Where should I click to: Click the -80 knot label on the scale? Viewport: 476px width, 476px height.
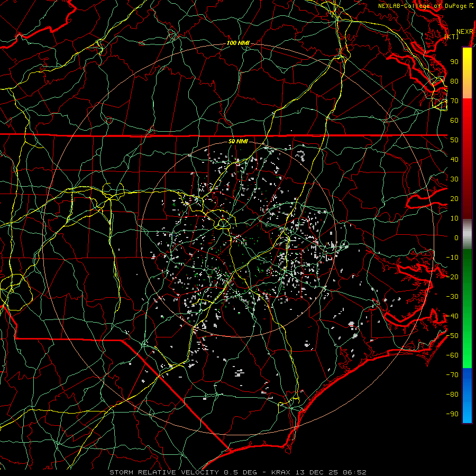click(x=452, y=395)
